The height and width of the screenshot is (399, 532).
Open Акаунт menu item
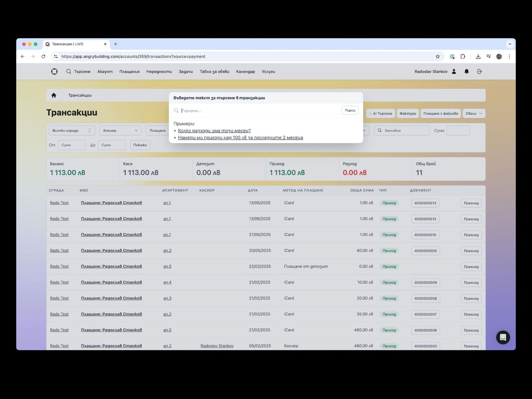click(105, 71)
